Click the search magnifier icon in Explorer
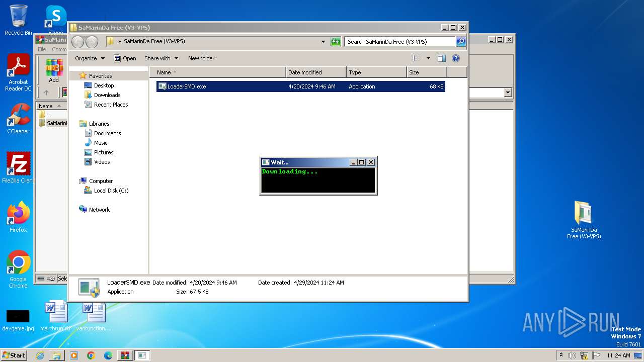 pyautogui.click(x=460, y=42)
